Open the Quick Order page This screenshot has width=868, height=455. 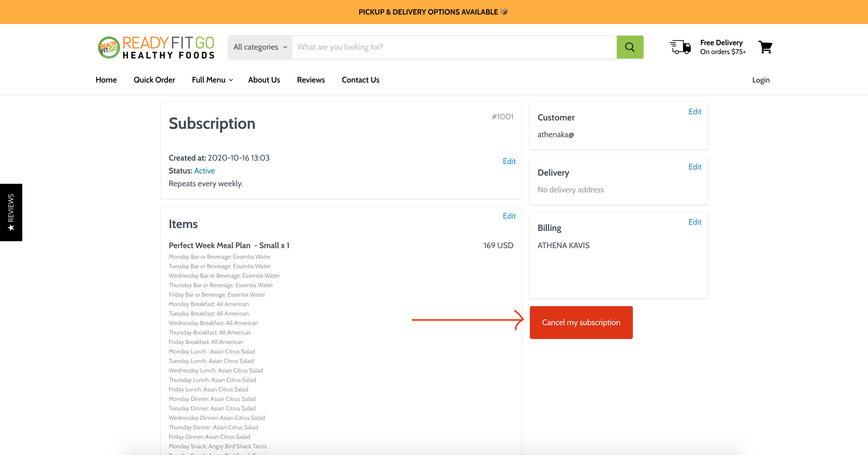(154, 80)
